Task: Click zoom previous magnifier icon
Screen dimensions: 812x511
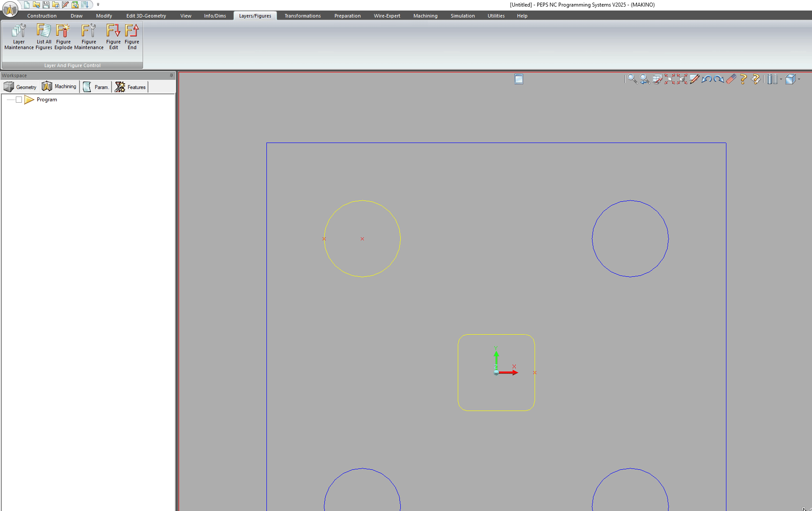Action: tap(645, 79)
